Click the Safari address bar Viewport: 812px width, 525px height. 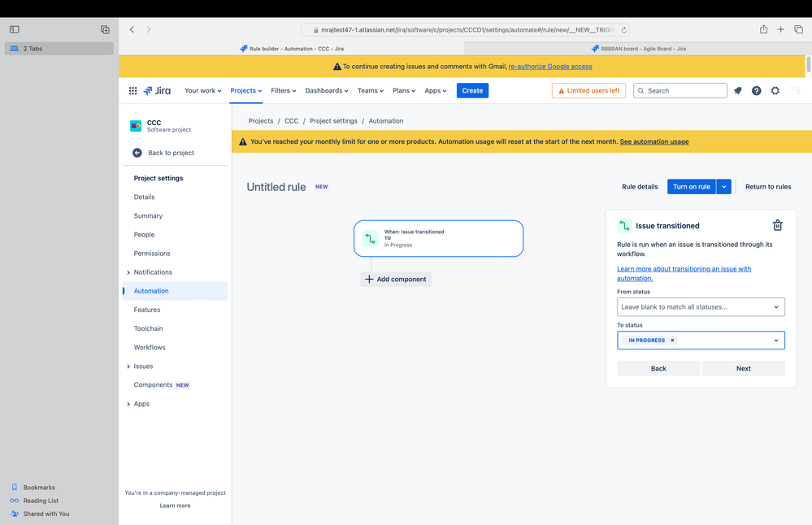point(465,30)
